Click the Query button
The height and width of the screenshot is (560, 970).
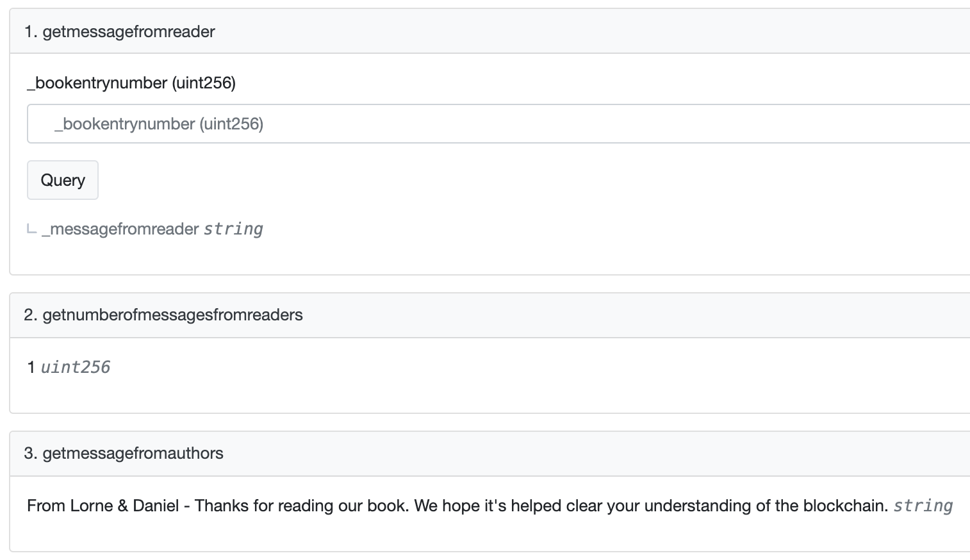click(x=62, y=180)
